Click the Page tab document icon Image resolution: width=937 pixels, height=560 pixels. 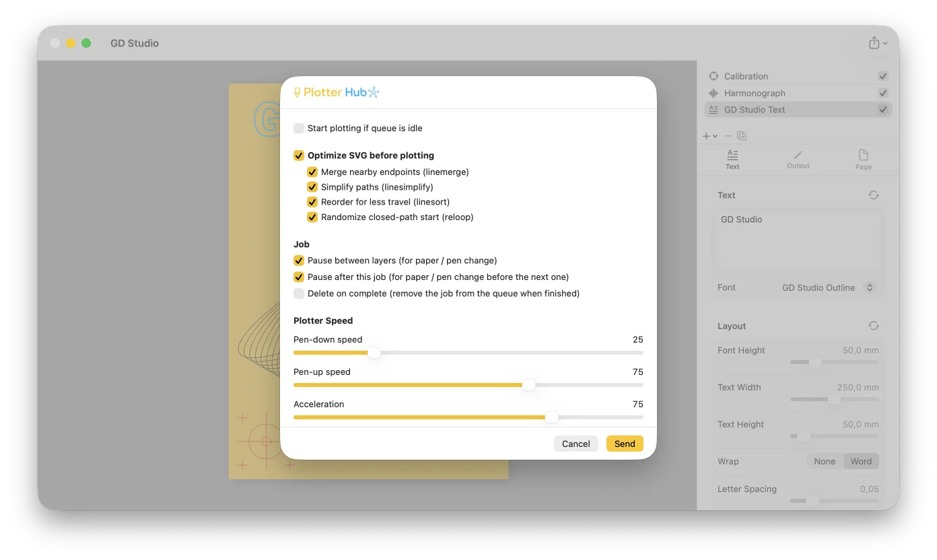coord(864,155)
